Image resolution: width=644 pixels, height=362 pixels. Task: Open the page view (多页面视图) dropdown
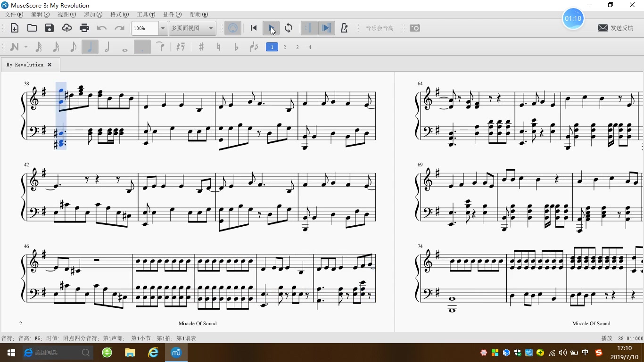coord(192,28)
